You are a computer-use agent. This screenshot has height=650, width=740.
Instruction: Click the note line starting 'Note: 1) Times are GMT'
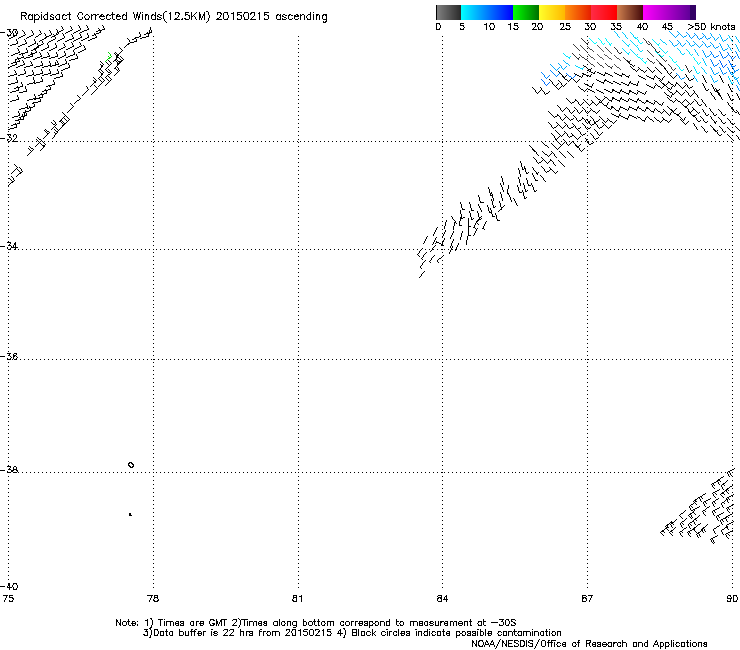click(x=316, y=623)
